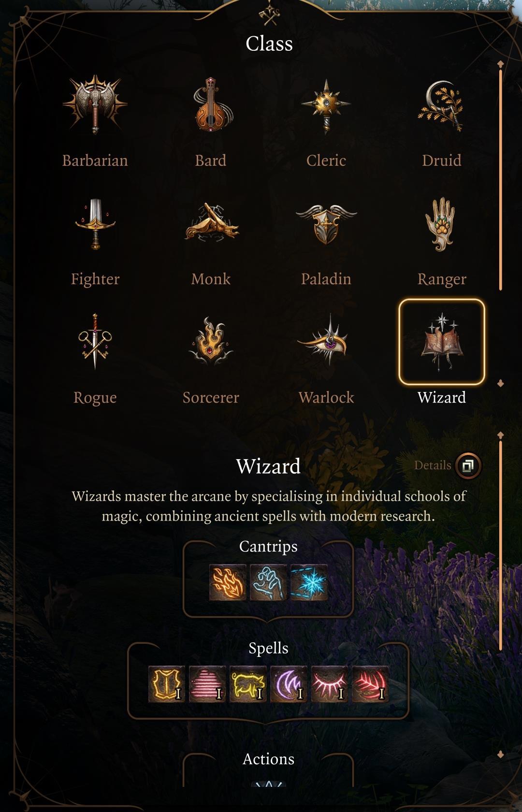Choose the Fighter sword icon

click(95, 224)
